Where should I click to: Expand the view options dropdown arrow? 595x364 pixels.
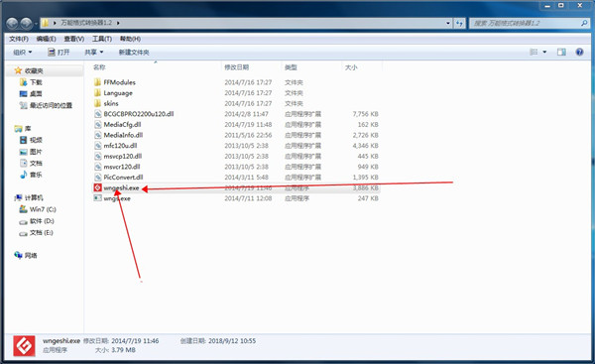pyautogui.click(x=544, y=52)
